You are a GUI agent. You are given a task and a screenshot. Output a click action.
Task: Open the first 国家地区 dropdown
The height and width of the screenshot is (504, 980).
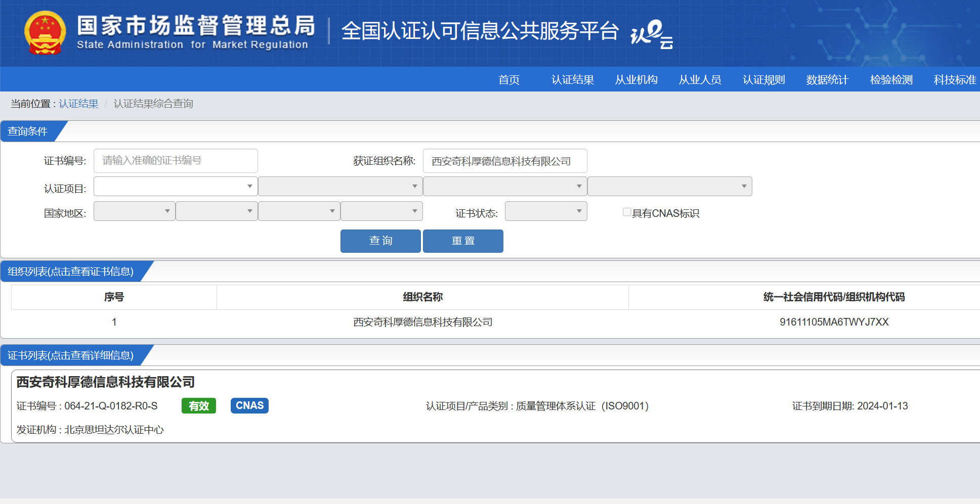[135, 211]
